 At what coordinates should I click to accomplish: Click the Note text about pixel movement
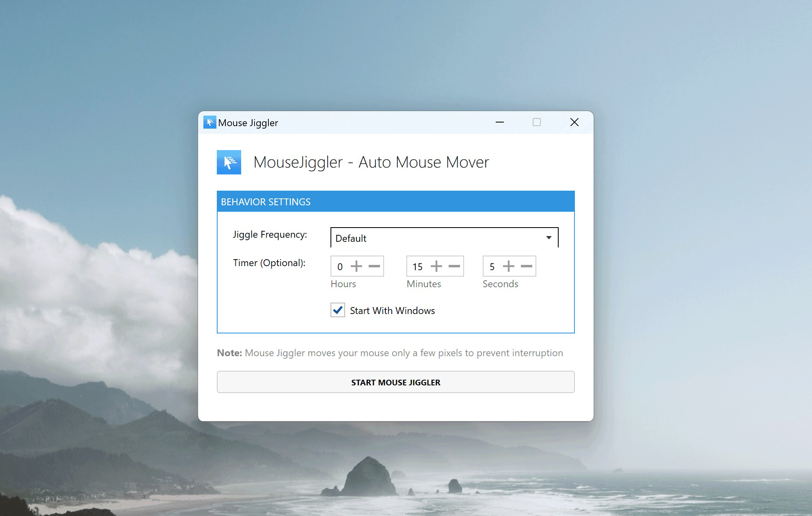coord(390,353)
